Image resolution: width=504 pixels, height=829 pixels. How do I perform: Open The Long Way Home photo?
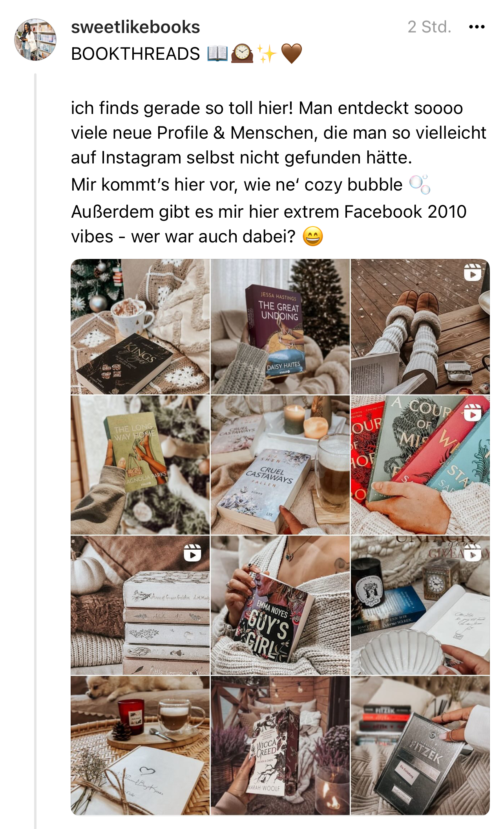pos(140,465)
